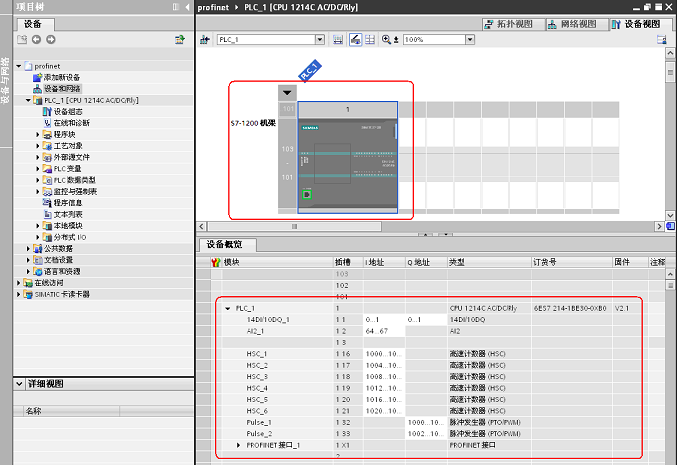Click the 设备和网络 tree icon

point(38,89)
